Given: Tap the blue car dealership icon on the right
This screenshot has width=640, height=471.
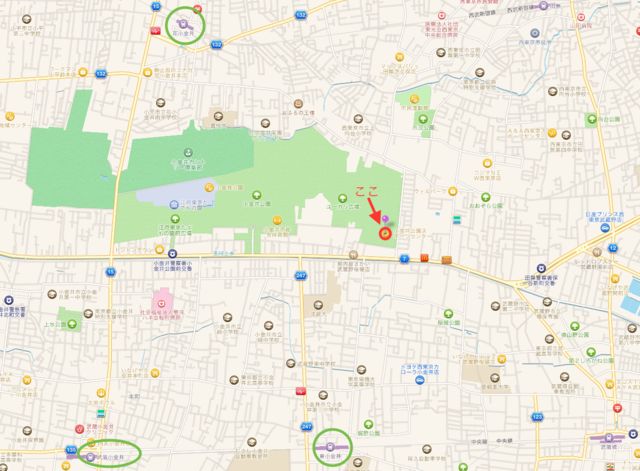Looking at the screenshot, I should click(x=607, y=230).
